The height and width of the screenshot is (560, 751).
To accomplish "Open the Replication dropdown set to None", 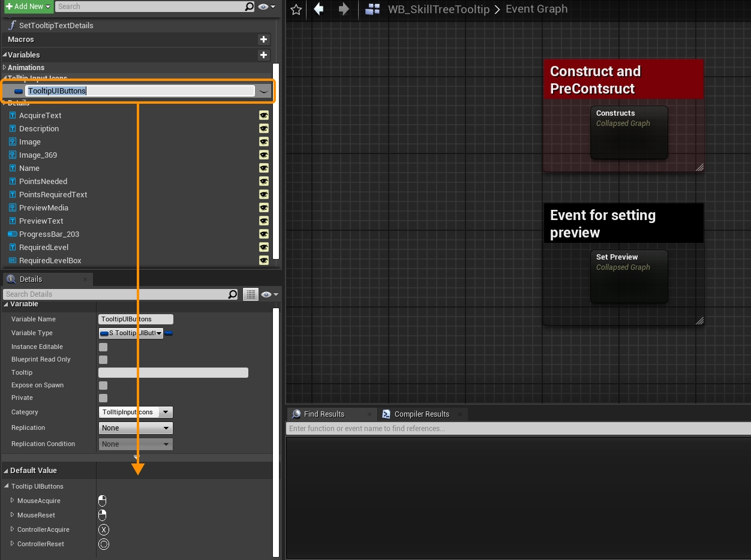I will (x=136, y=427).
